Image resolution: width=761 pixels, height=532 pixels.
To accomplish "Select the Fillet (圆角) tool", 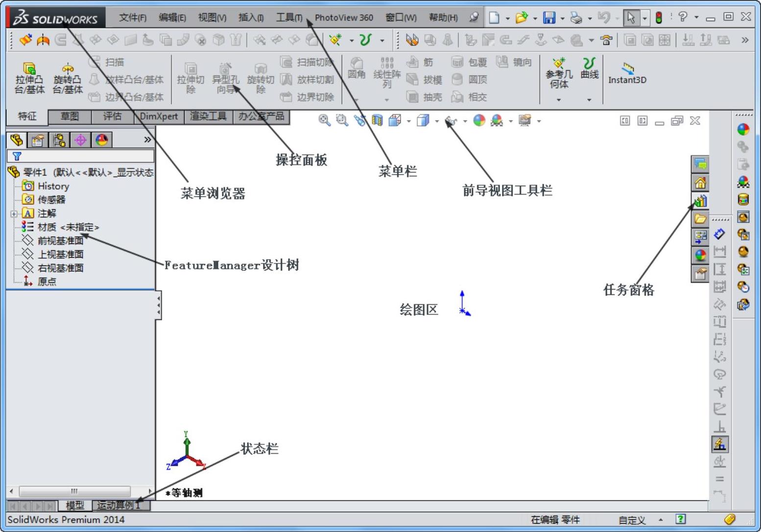I will click(x=357, y=68).
